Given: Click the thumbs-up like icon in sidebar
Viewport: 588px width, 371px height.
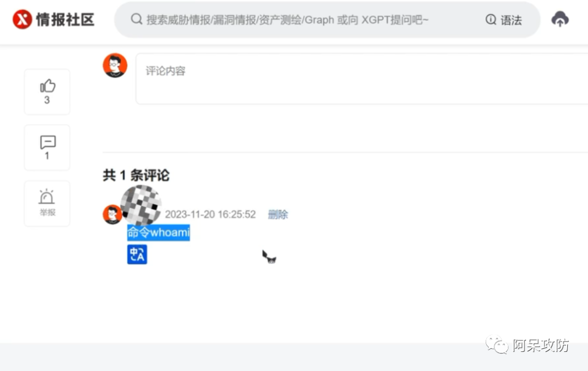Looking at the screenshot, I should click(x=47, y=86).
